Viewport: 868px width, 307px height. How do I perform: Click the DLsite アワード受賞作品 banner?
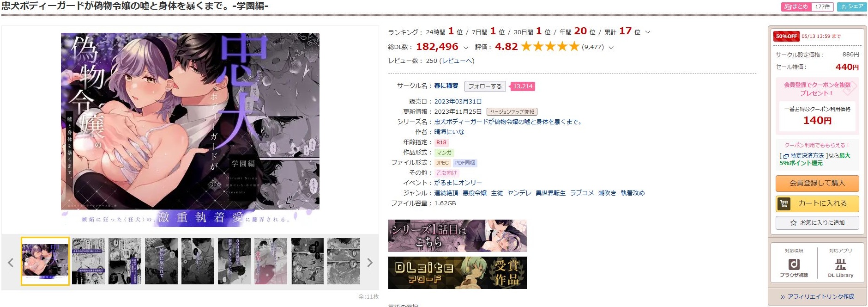[457, 273]
